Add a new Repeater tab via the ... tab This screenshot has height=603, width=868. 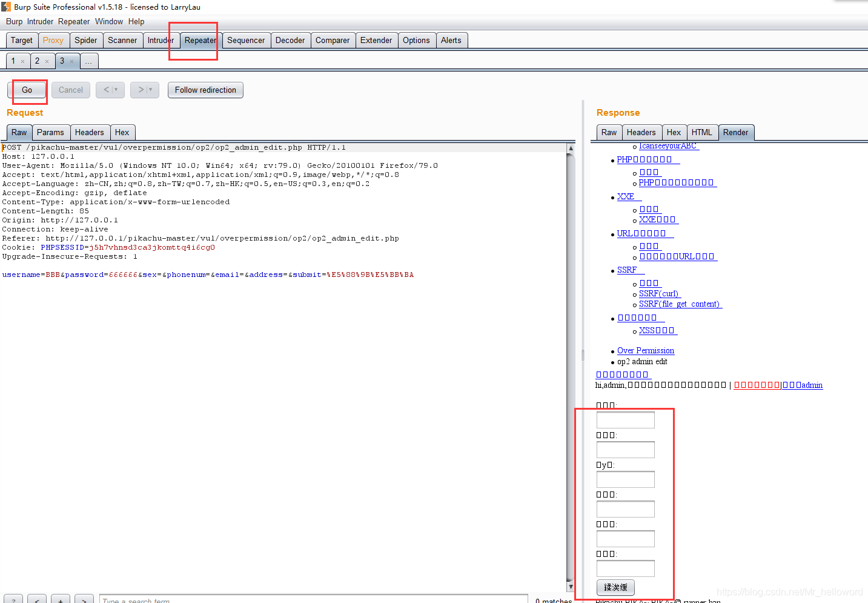[x=88, y=61]
